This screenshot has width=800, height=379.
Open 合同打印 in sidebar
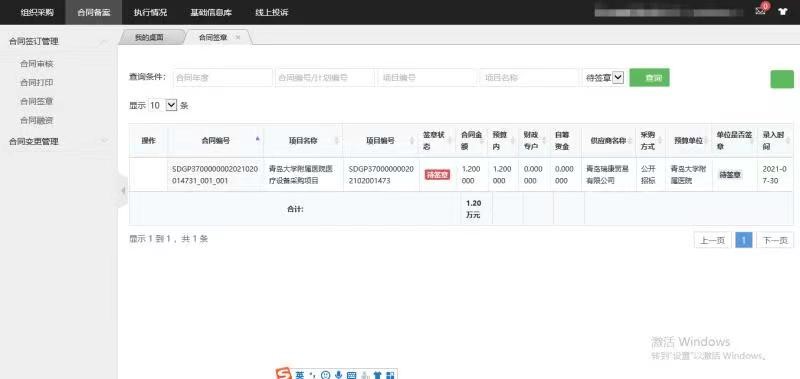37,83
